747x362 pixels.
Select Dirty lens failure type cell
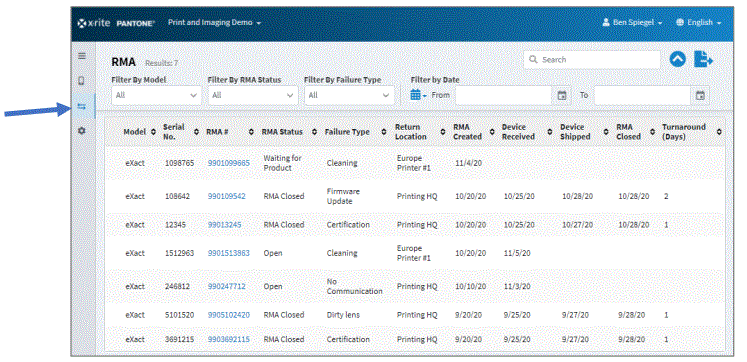[343, 315]
